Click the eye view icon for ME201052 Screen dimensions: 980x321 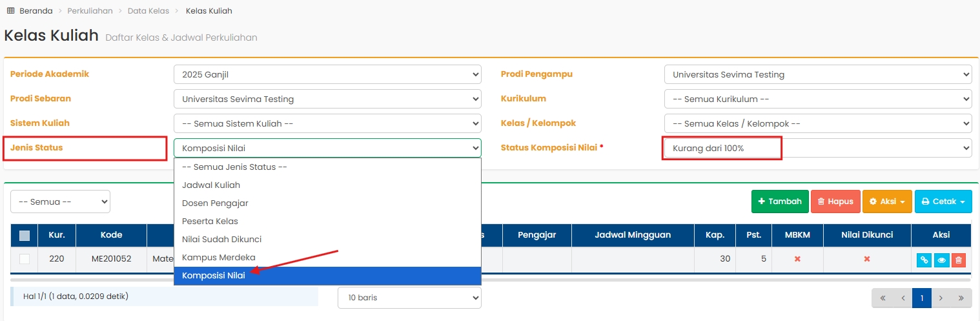[x=941, y=260]
